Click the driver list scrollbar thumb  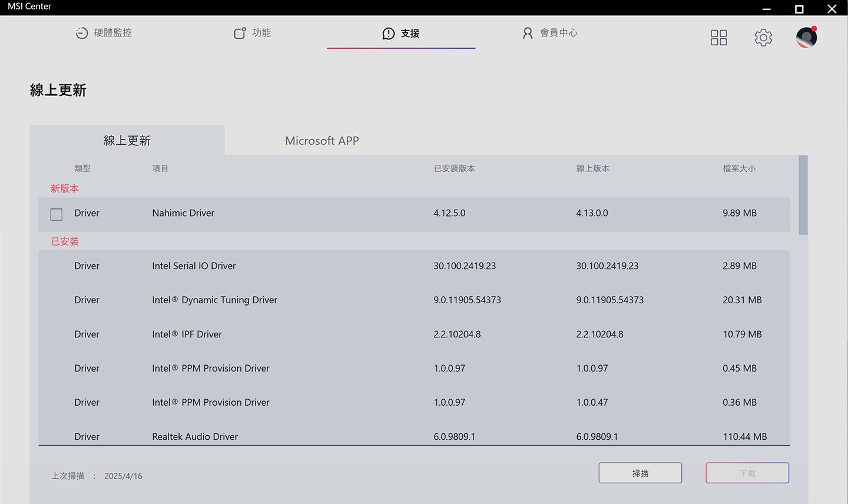[803, 195]
